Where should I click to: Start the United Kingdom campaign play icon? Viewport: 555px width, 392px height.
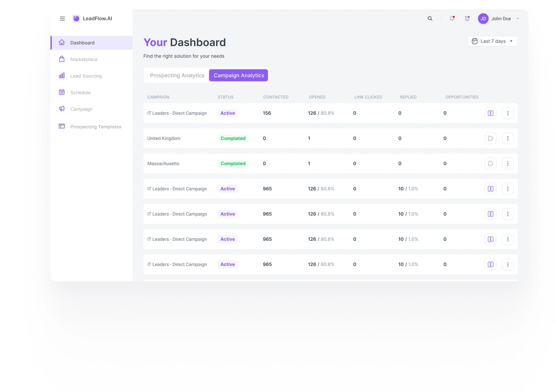click(x=490, y=138)
